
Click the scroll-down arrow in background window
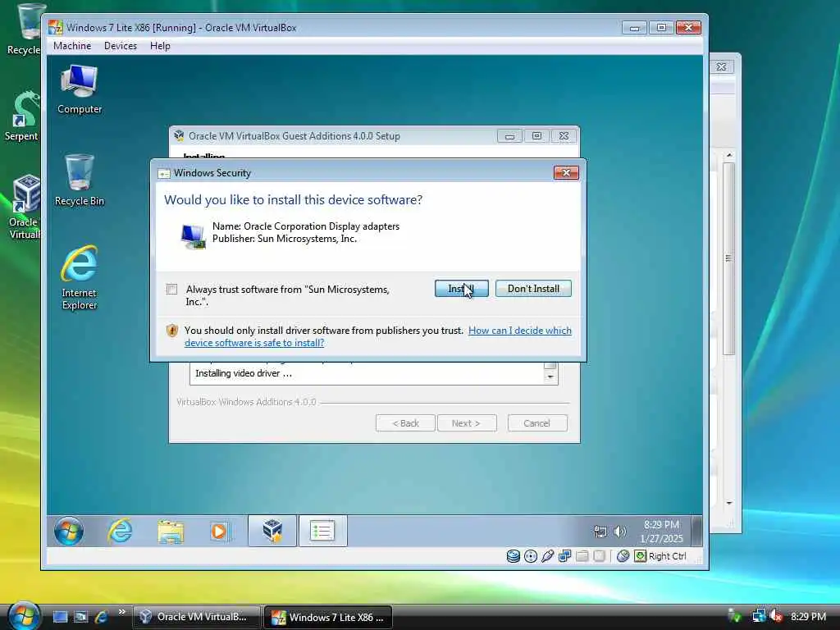click(x=728, y=503)
